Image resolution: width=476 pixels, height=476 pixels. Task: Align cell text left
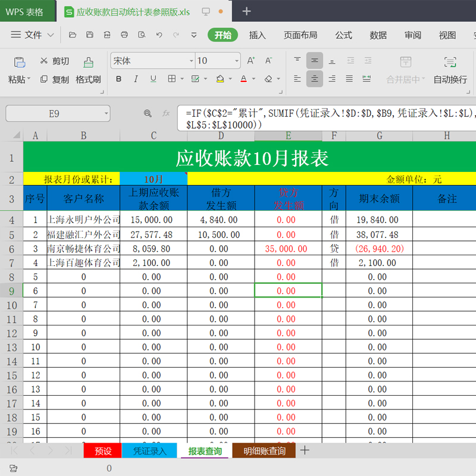297,79
